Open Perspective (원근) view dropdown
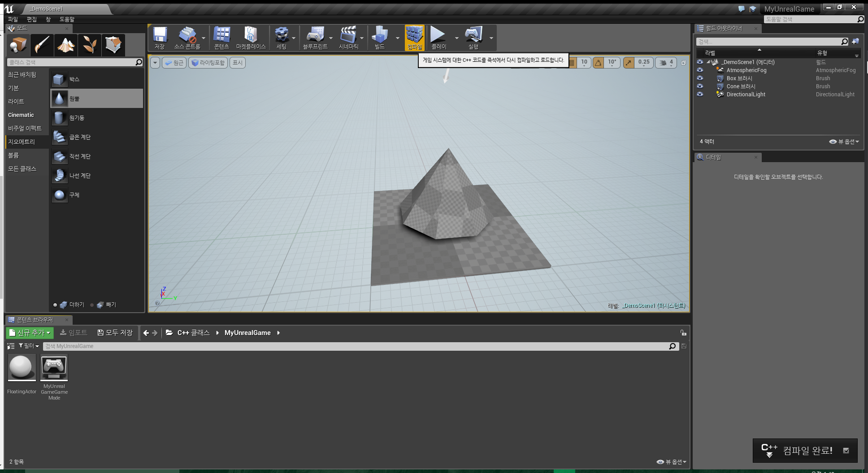The image size is (868, 473). tap(174, 63)
